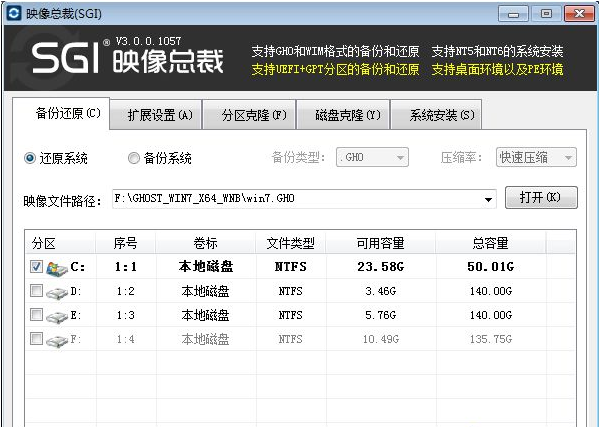
Task: Switch to the 分区克隆(F) tab
Action: (249, 115)
